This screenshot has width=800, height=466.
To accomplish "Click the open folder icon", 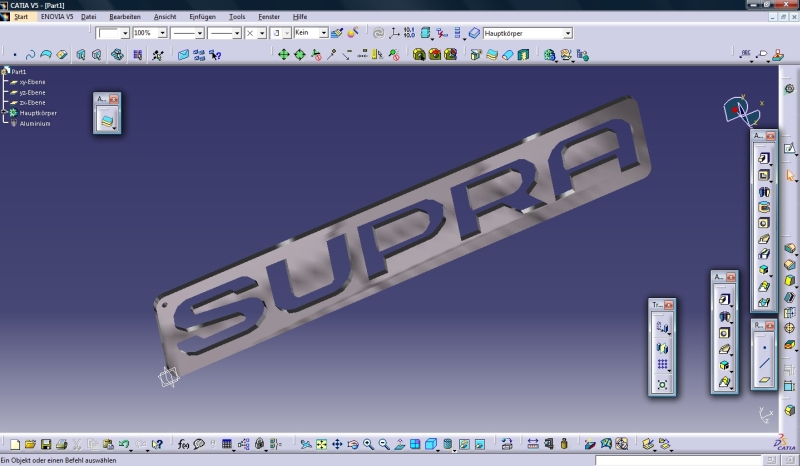I will click(30, 444).
